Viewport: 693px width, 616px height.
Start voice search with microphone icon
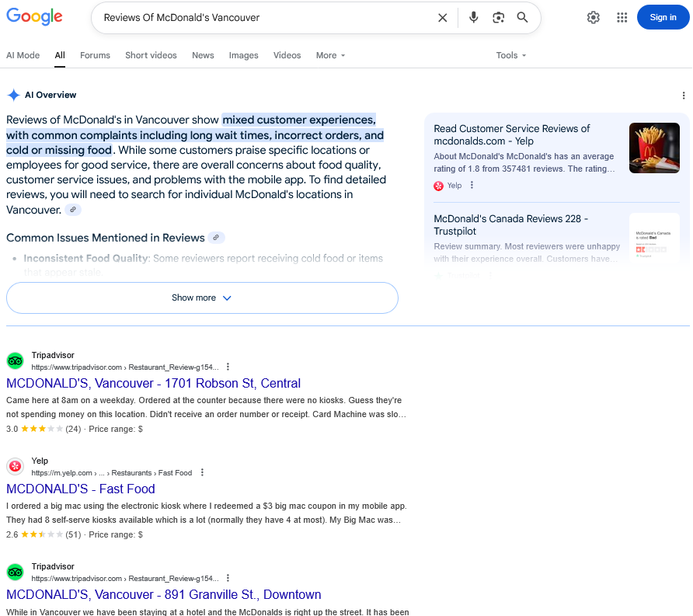pos(473,17)
